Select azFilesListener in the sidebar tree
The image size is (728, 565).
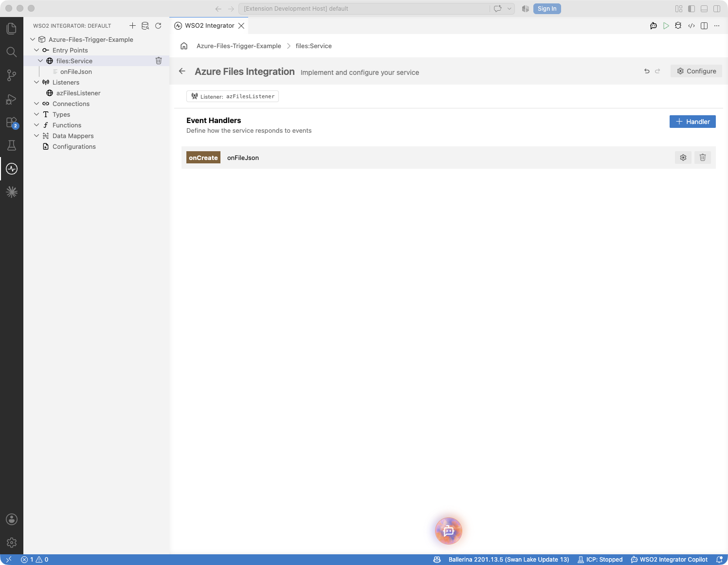(78, 93)
